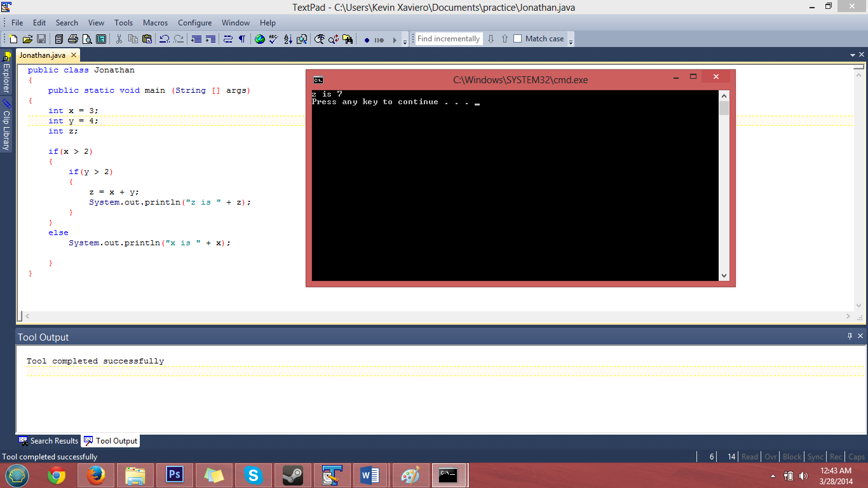The height and width of the screenshot is (488, 868).
Task: Play the recorded macro
Action: coord(394,39)
